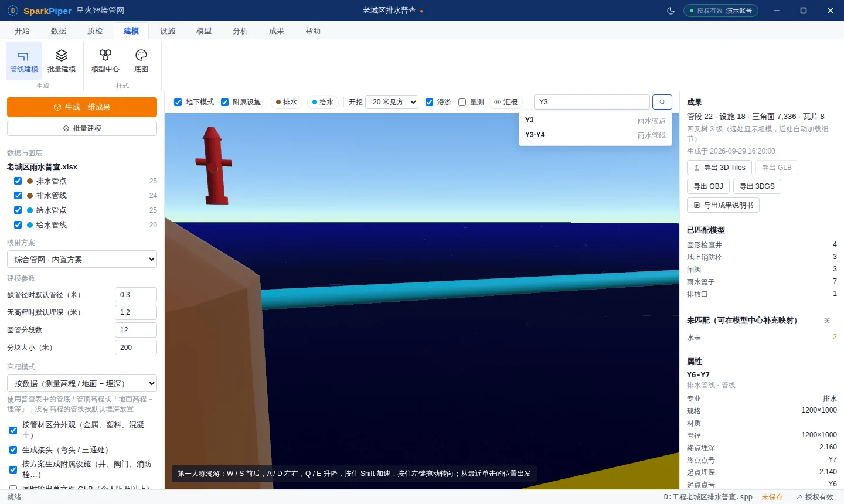Click the 授权有效 演示账号 license badge
The width and height of the screenshot is (844, 504).
[721, 11]
